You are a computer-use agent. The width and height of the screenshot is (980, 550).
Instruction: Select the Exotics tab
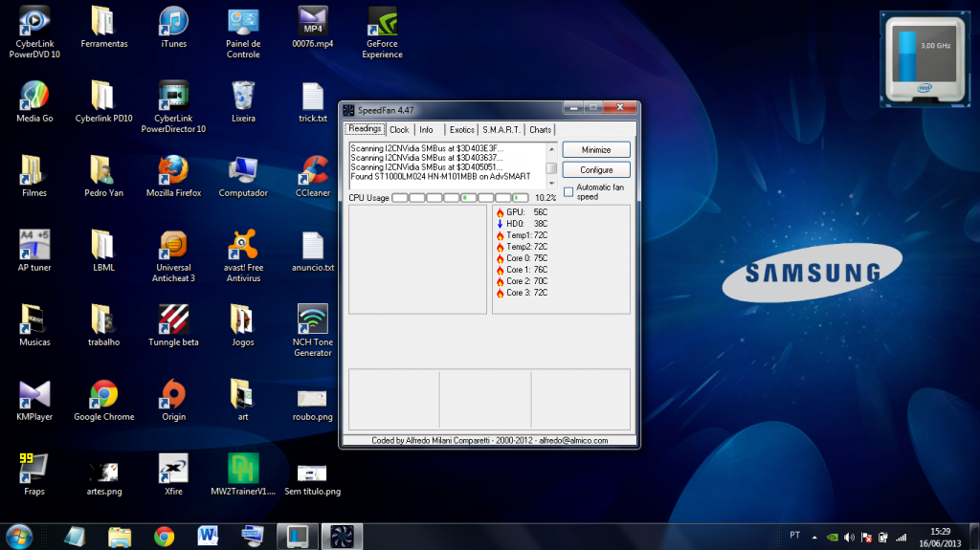(461, 129)
